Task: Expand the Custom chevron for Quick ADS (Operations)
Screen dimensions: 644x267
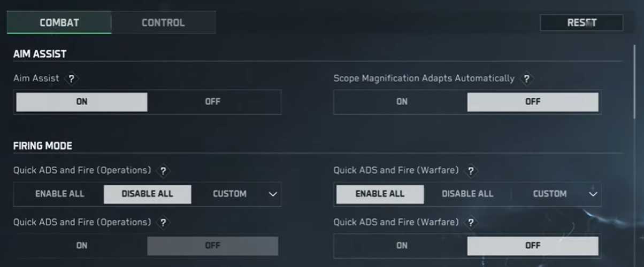Action: (x=273, y=194)
